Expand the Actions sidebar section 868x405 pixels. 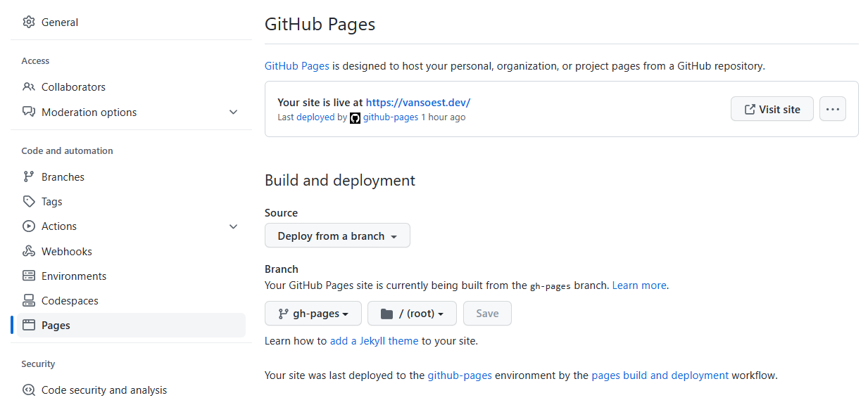click(x=233, y=226)
